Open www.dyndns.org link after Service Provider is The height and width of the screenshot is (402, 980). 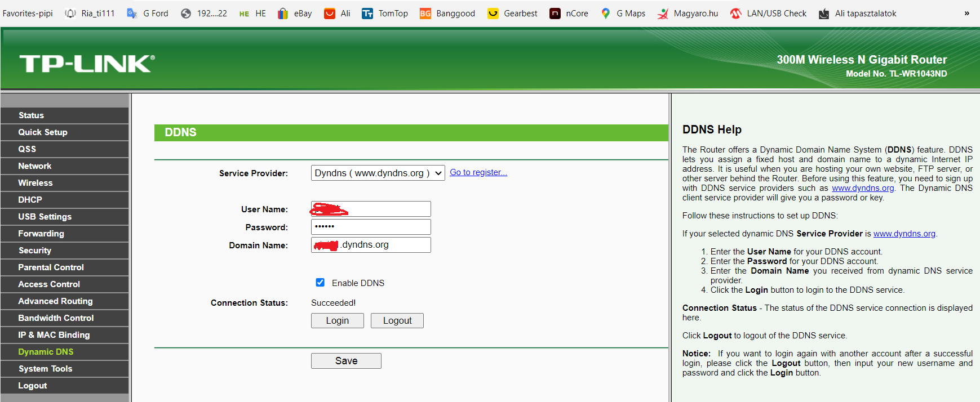[x=904, y=234]
